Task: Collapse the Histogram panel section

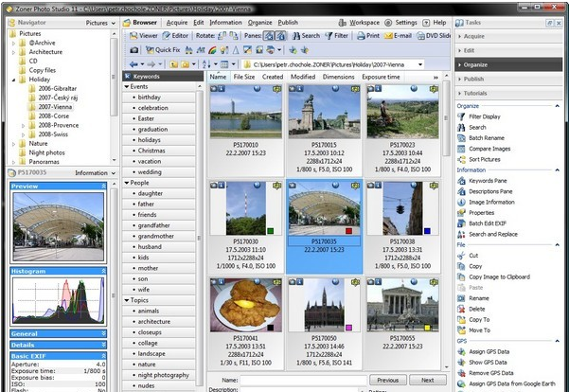Action: 104,271
